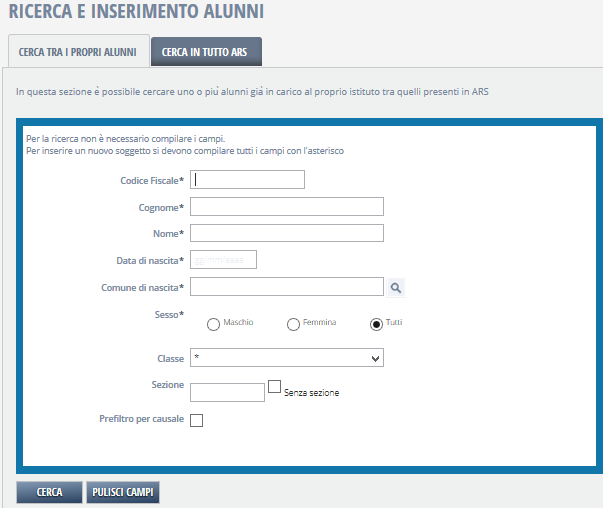The width and height of the screenshot is (603, 508).
Task: Select the Nome input field
Action: pos(287,233)
